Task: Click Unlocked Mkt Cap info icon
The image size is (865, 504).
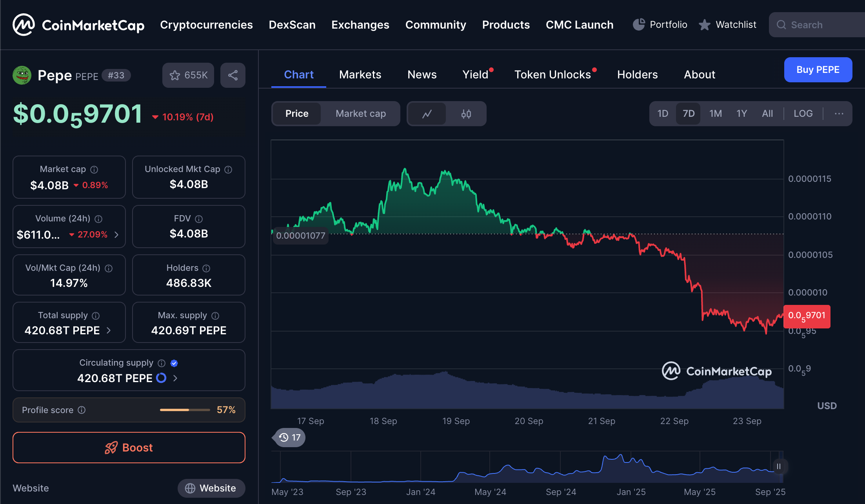Action: click(228, 169)
